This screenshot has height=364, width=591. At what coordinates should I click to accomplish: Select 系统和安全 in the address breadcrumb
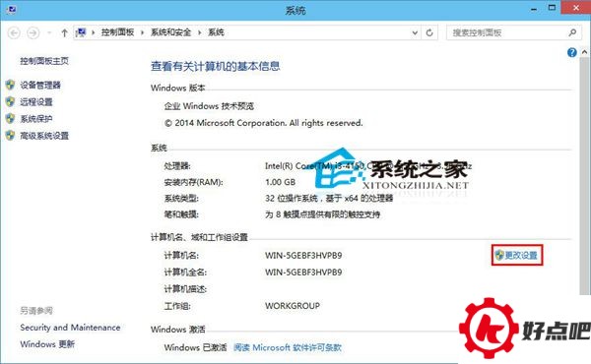coord(170,32)
